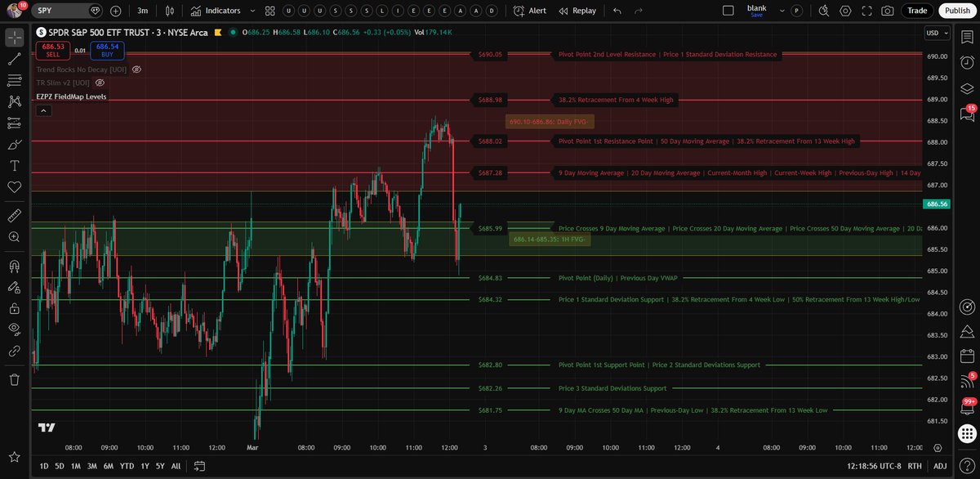Toggle stay in drawing mode

click(14, 287)
